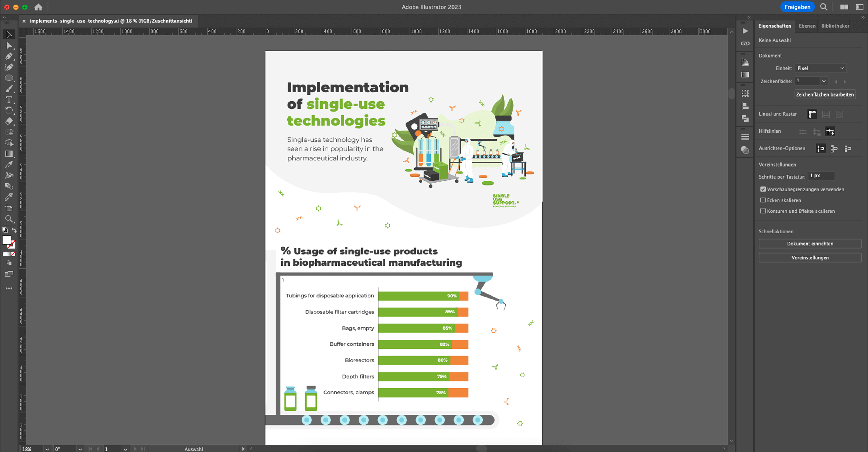Screen dimensions: 868x452
Task: Click the Freigeben button
Action: [797, 7]
